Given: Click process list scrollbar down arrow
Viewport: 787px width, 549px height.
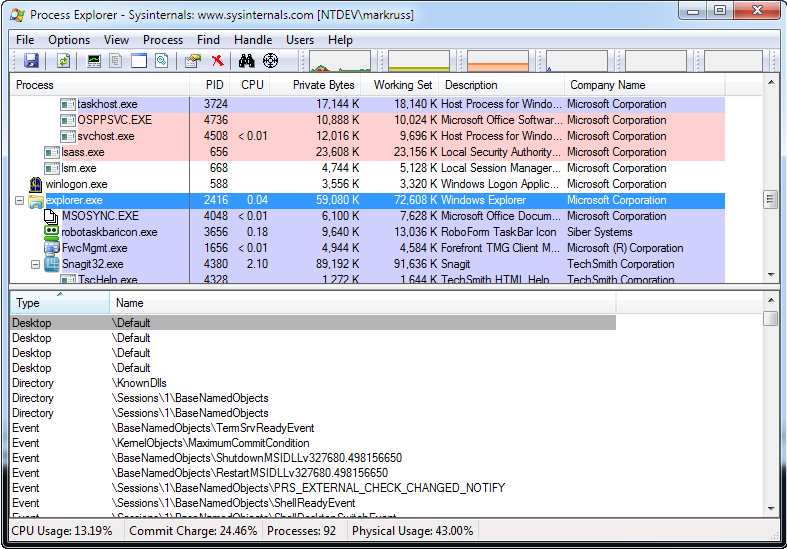Looking at the screenshot, I should coord(771,274).
